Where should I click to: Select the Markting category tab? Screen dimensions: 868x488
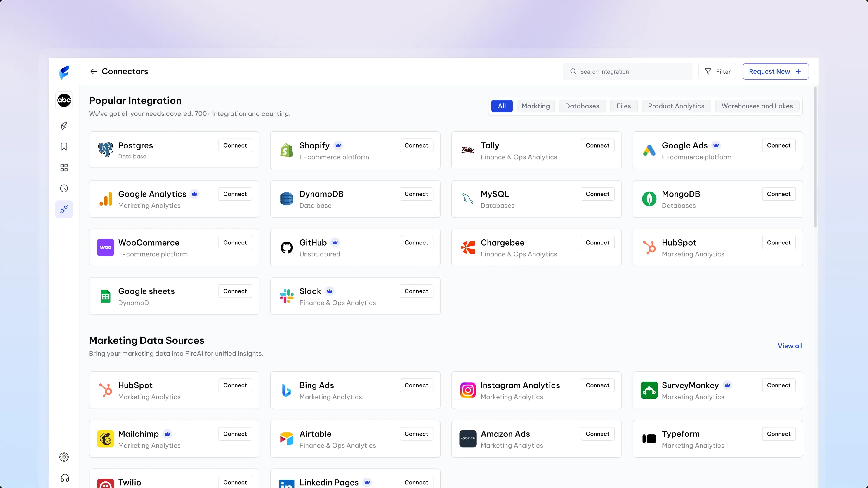pos(535,106)
